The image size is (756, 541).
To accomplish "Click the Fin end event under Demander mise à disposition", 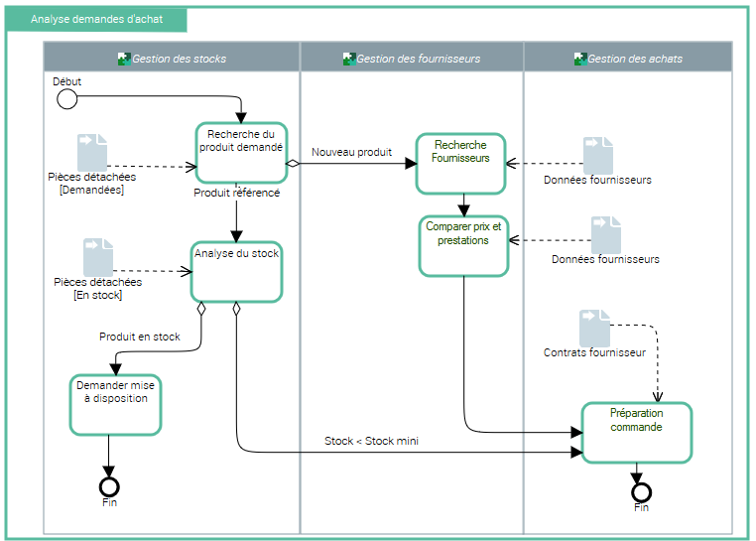I will [109, 485].
